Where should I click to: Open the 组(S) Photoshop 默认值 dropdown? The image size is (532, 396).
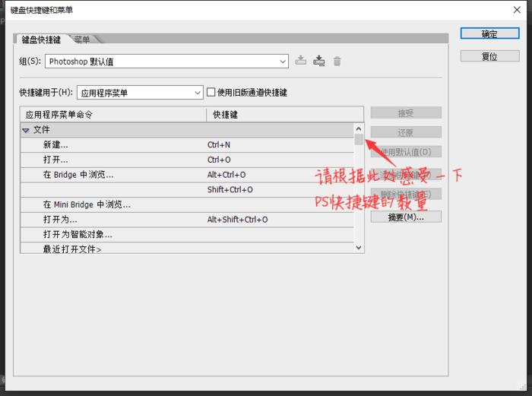coord(166,62)
